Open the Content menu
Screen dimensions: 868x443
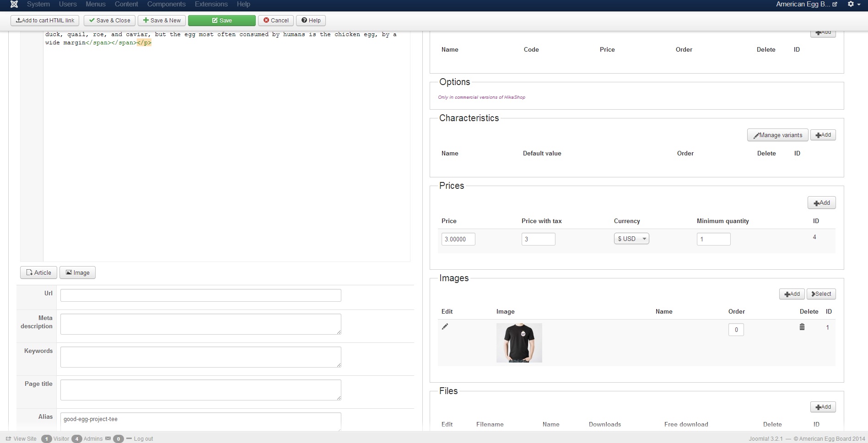coord(126,4)
